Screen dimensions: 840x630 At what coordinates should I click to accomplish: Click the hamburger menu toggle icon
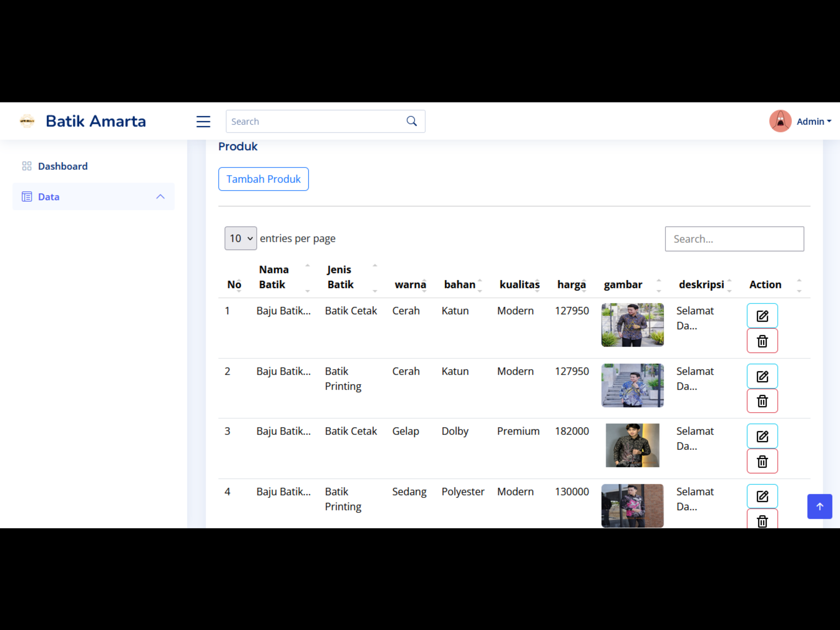coord(203,122)
